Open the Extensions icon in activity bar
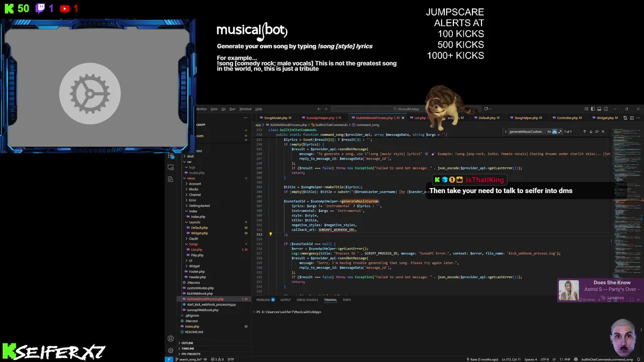 point(171,156)
